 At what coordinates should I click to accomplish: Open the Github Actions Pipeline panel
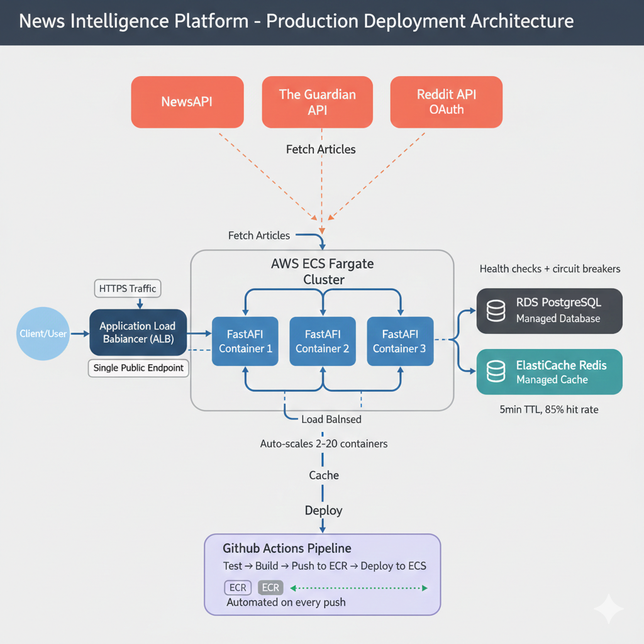[322, 573]
